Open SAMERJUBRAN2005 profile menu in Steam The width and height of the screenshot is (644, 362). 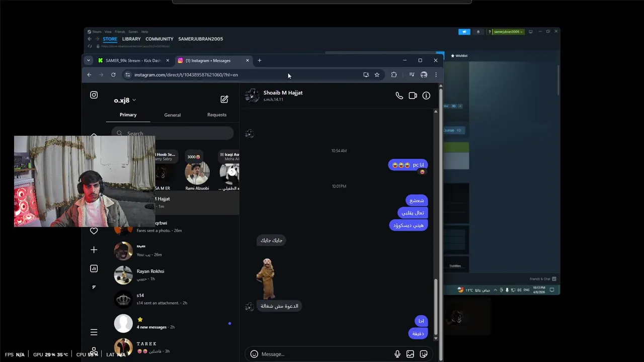tap(201, 39)
